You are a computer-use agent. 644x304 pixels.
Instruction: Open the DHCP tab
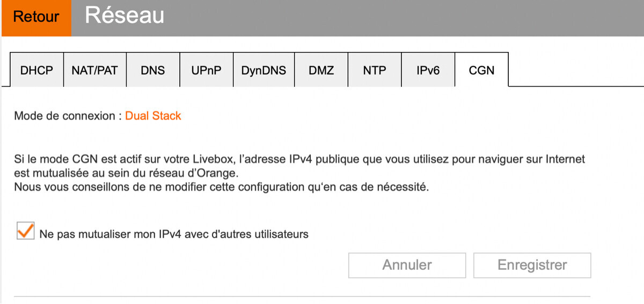click(36, 70)
